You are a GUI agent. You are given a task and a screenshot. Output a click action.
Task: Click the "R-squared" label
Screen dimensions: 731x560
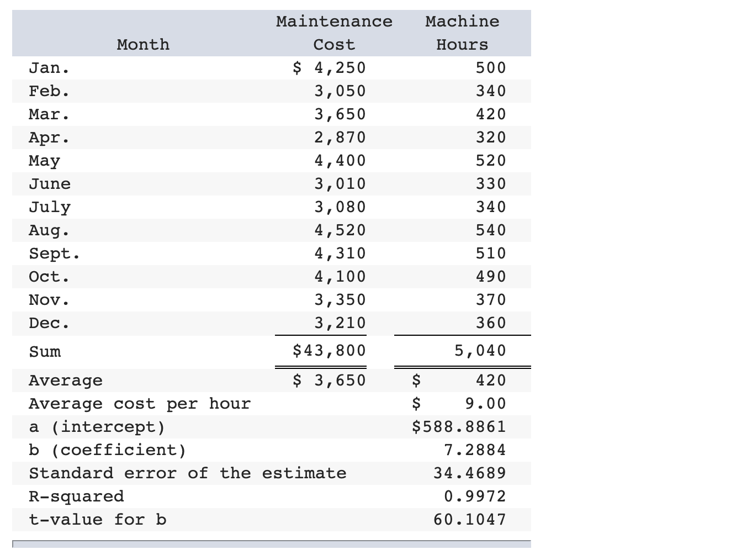click(76, 496)
